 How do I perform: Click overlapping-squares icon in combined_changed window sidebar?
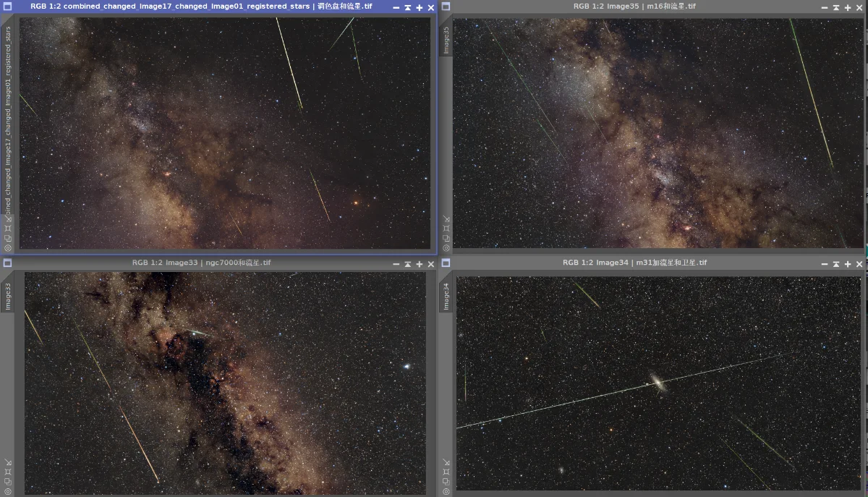8,238
